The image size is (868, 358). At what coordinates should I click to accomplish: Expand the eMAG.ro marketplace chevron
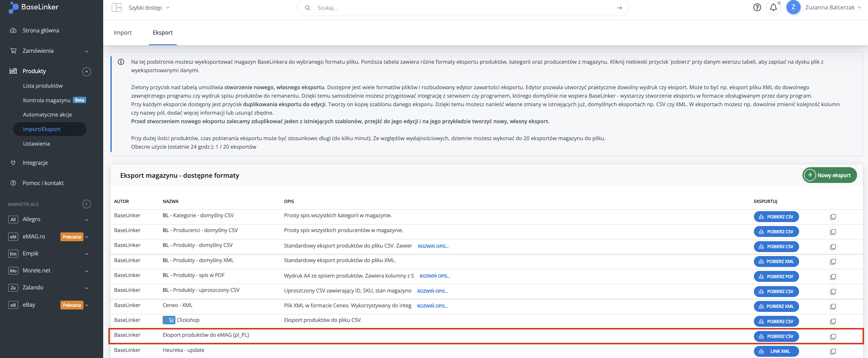(x=86, y=237)
